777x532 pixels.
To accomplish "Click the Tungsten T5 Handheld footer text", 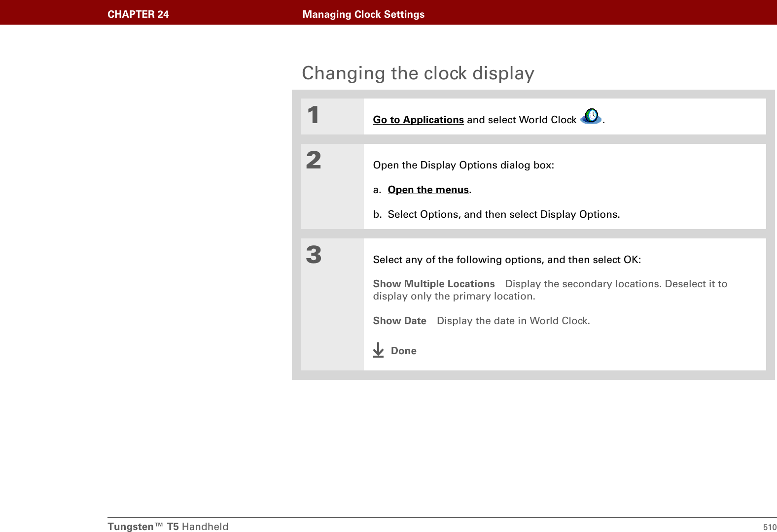I will pyautogui.click(x=168, y=526).
